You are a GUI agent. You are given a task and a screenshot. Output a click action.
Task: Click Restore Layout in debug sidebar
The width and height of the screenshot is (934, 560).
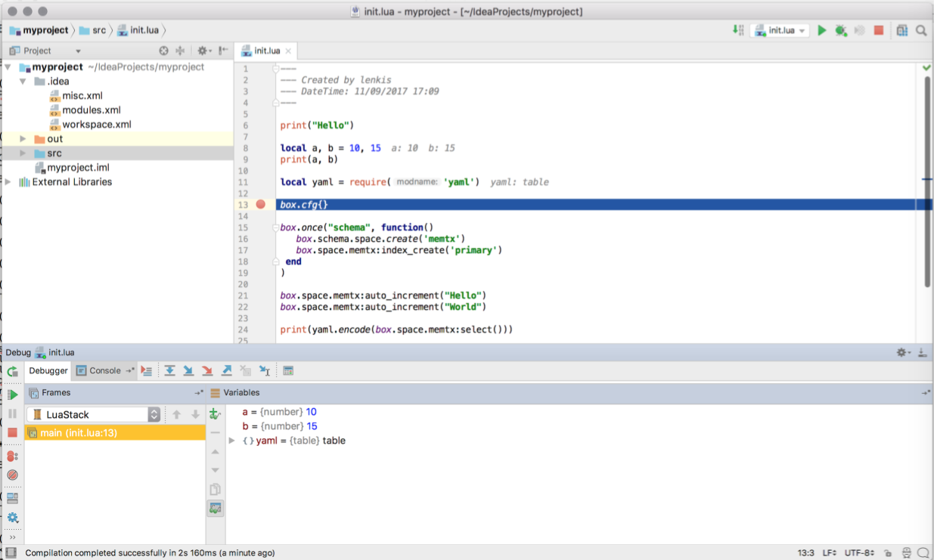tap(12, 499)
